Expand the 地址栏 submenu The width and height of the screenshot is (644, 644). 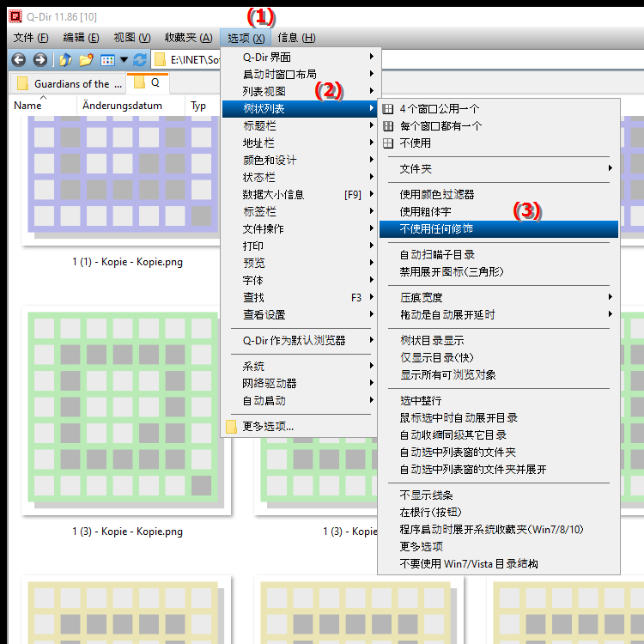(299, 143)
